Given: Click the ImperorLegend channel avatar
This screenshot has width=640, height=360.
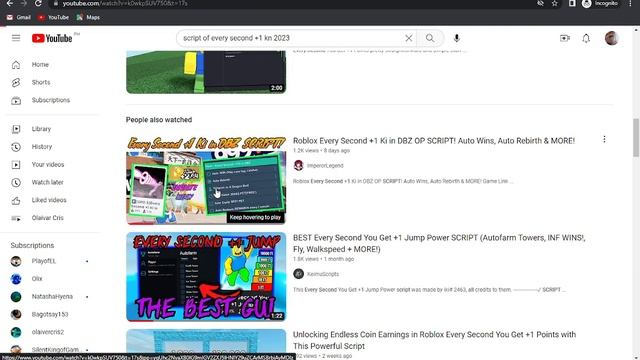Looking at the screenshot, I should 298,165.
